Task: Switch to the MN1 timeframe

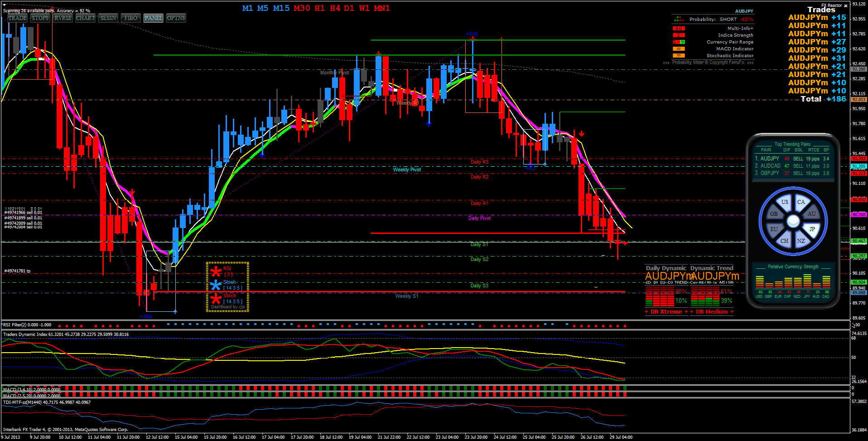Action: tap(382, 8)
